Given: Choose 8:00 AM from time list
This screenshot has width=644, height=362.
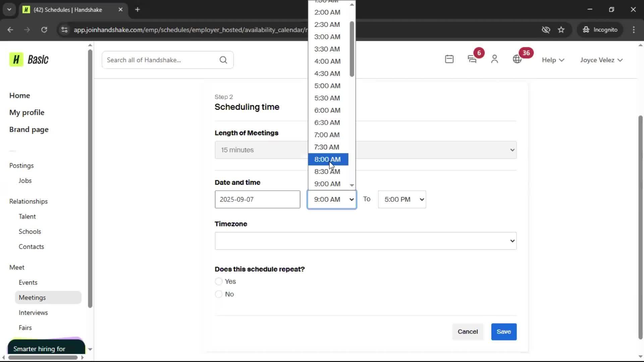Looking at the screenshot, I should coord(328,159).
